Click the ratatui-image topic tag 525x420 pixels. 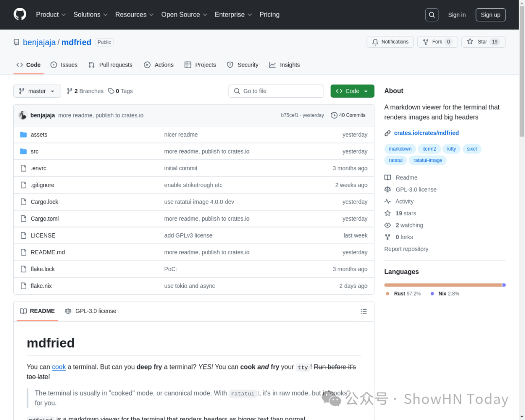click(428, 160)
